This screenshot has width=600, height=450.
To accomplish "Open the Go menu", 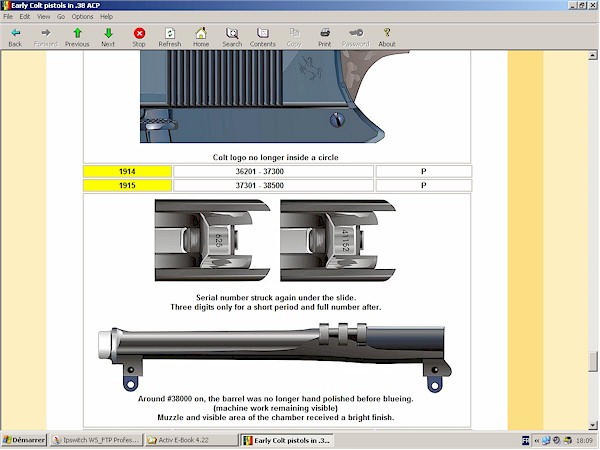I will pyautogui.click(x=61, y=16).
